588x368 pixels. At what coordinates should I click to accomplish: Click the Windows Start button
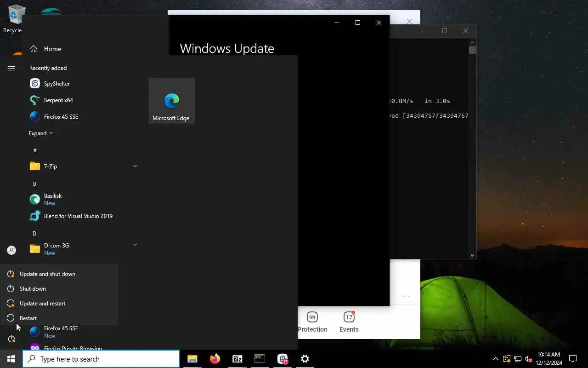pyautogui.click(x=11, y=359)
